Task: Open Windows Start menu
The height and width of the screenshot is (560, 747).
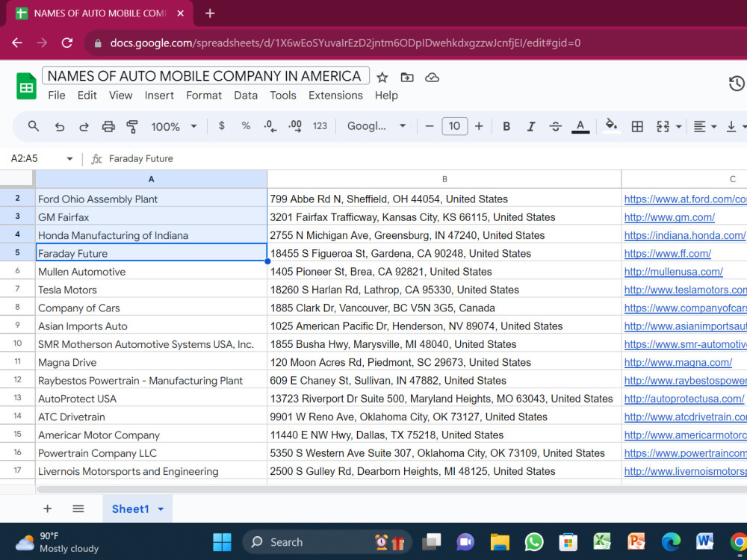Action: (x=222, y=542)
